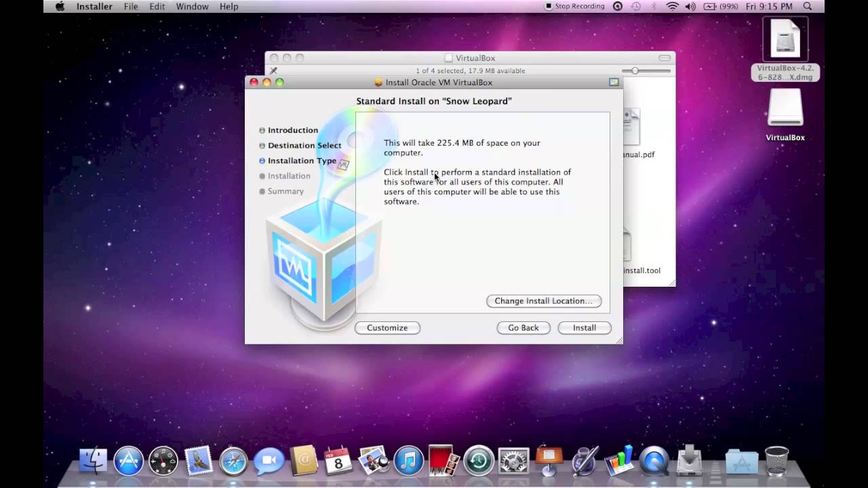
Task: Select the mounted VirtualBox volume on desktop
Action: [x=785, y=115]
